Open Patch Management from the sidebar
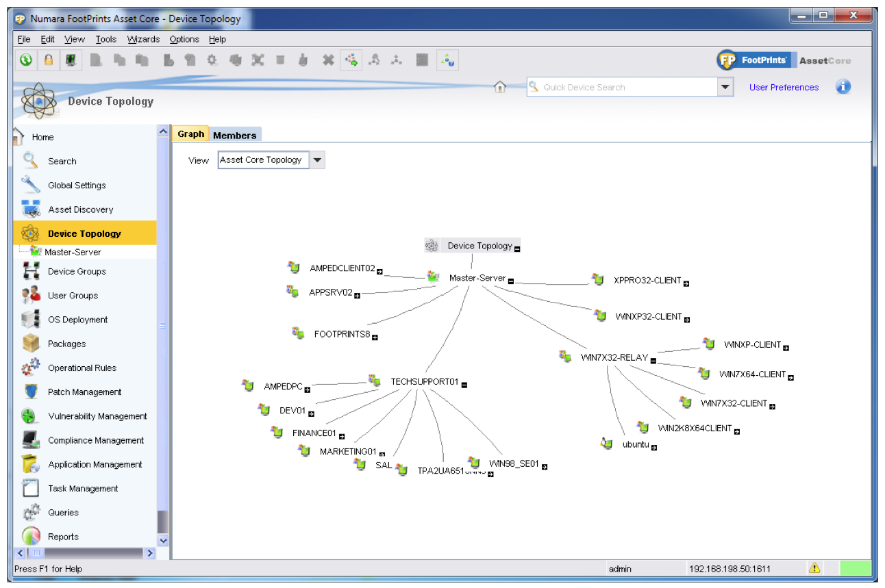Image resolution: width=885 pixels, height=588 pixels. pos(84,392)
